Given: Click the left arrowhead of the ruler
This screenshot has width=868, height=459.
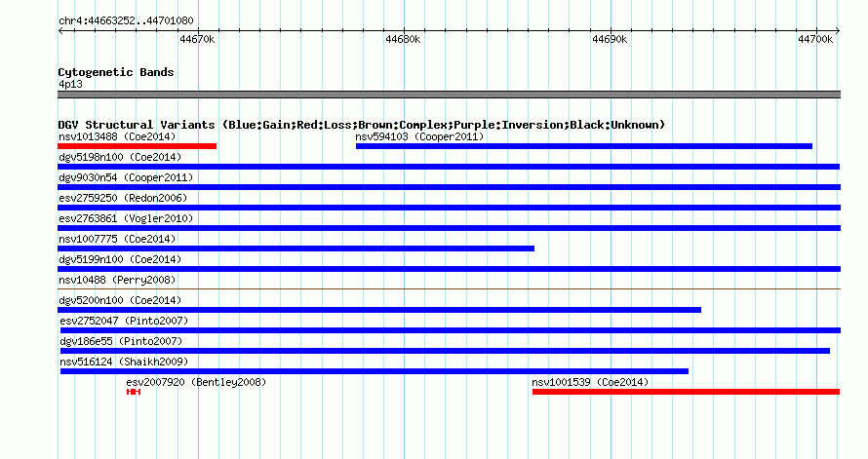Looking at the screenshot, I should click(60, 31).
